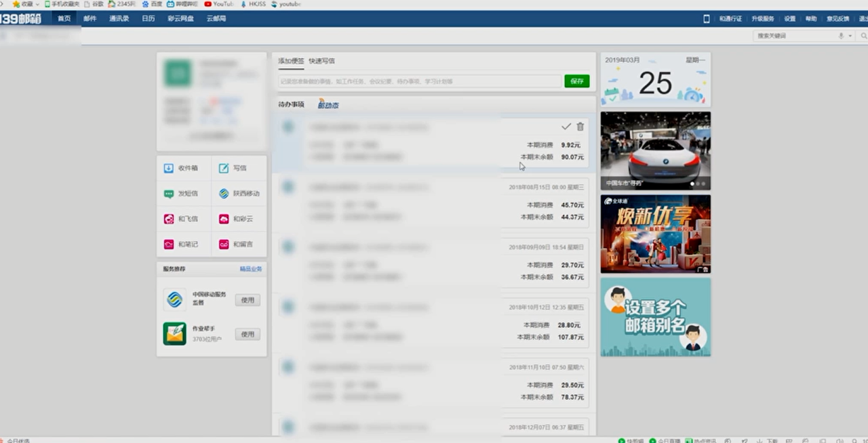Click the 写信 compose icon

coord(224,168)
